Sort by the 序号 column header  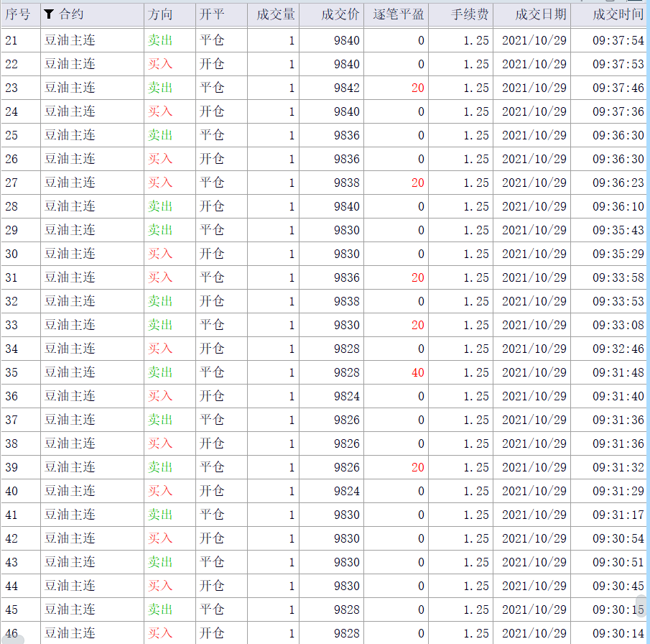[x=18, y=14]
